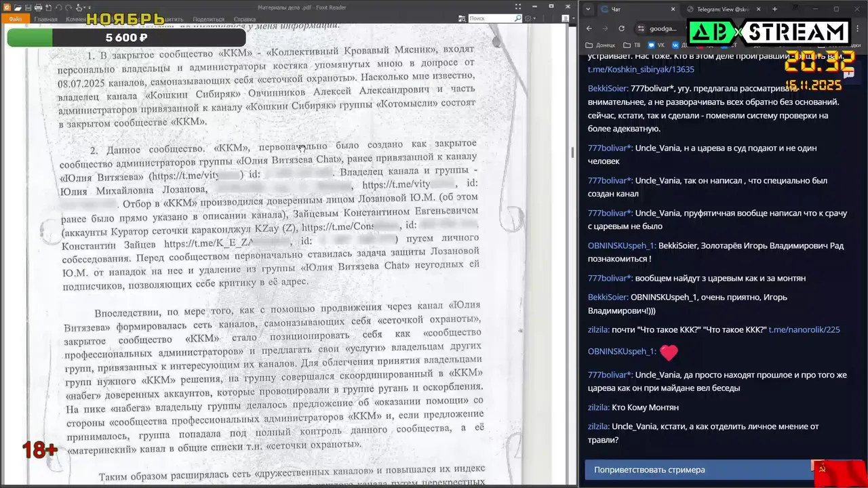Image resolution: width=868 pixels, height=488 pixels.
Task: Open a new browser tab
Action: click(774, 9)
